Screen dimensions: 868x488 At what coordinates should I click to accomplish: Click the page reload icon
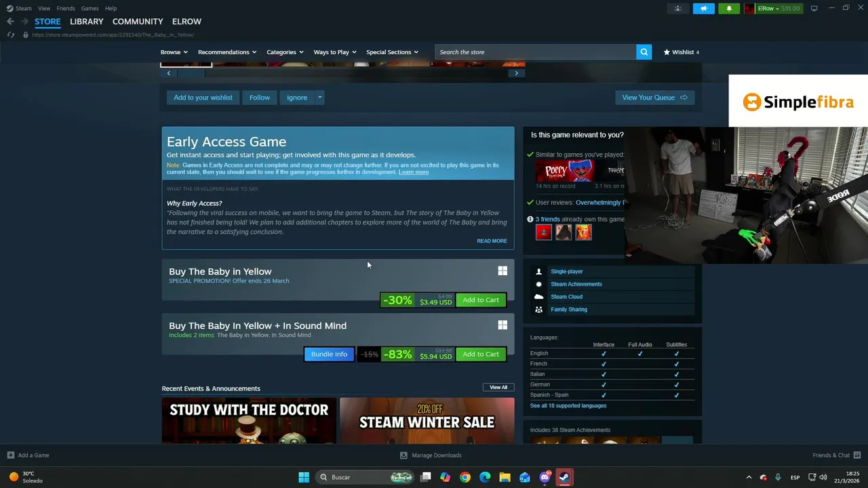tap(11, 35)
